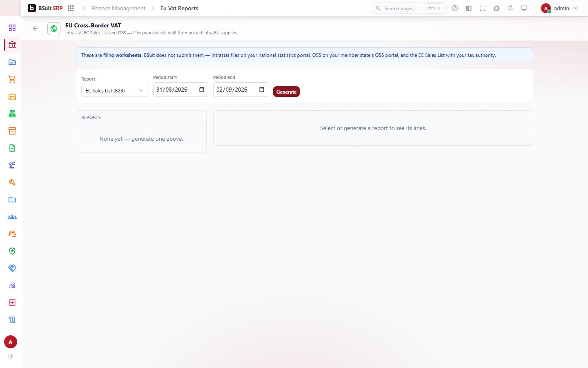
Task: Click the monitor display icon in header
Action: pos(524,8)
